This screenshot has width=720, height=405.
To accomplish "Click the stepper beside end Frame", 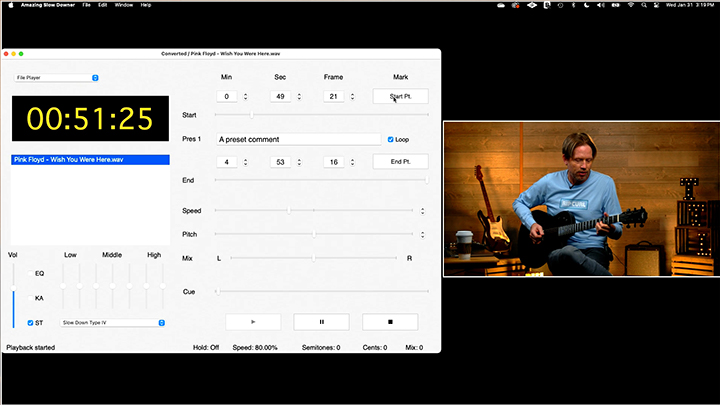I will coord(352,162).
